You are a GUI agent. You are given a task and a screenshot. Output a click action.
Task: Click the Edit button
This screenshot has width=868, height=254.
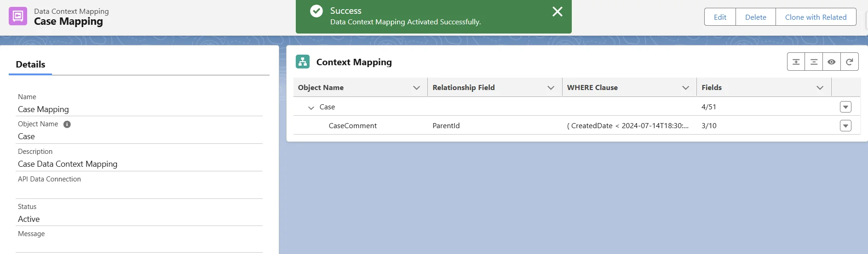(x=720, y=17)
